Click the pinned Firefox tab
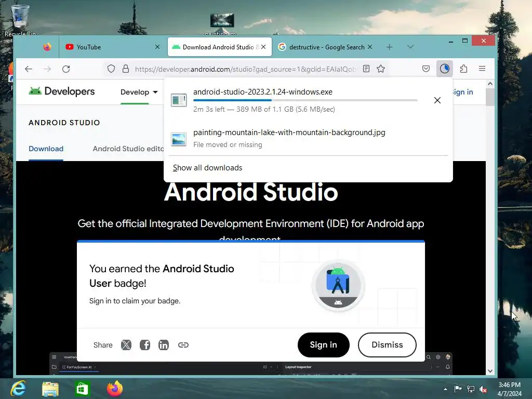Image resolution: width=532 pixels, height=399 pixels. coord(47,47)
